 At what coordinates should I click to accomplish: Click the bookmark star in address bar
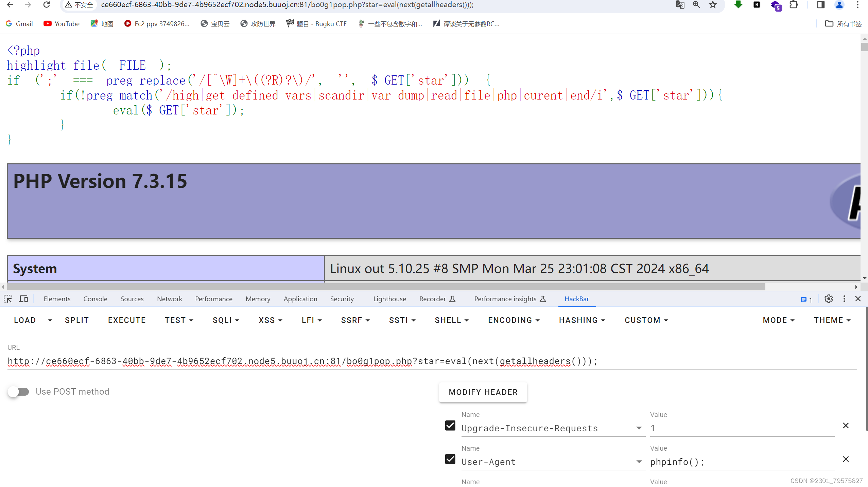(712, 5)
